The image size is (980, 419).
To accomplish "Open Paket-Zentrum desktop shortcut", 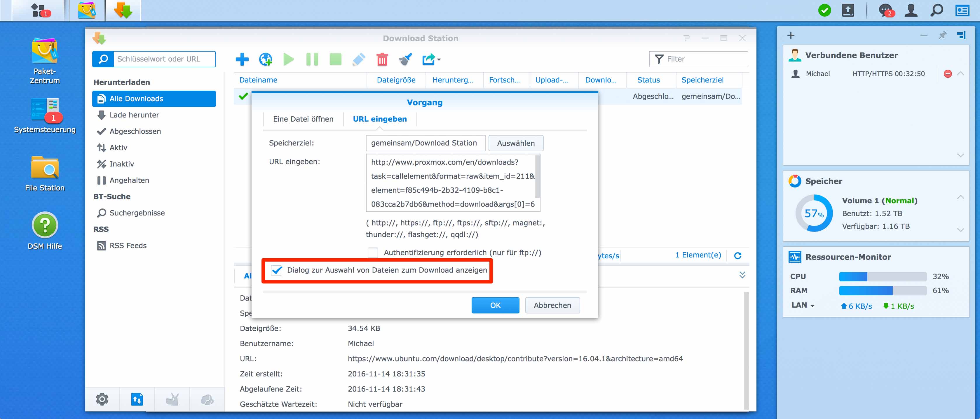I will [45, 61].
